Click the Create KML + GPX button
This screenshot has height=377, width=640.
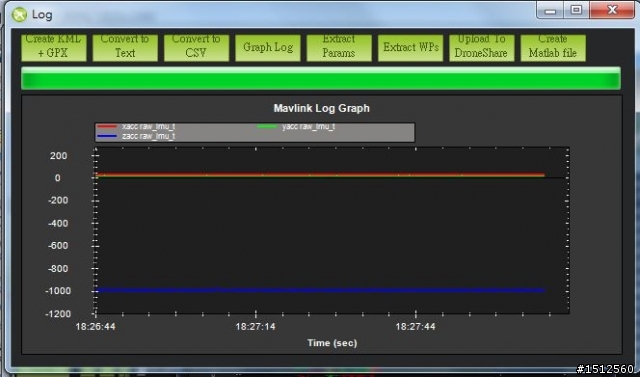coord(54,47)
